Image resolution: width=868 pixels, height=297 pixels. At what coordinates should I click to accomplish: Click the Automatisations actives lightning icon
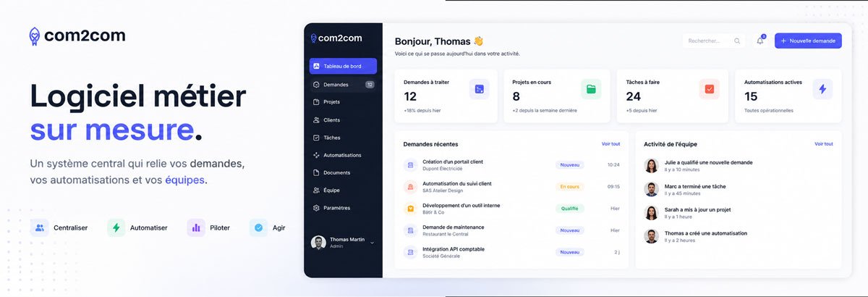822,89
